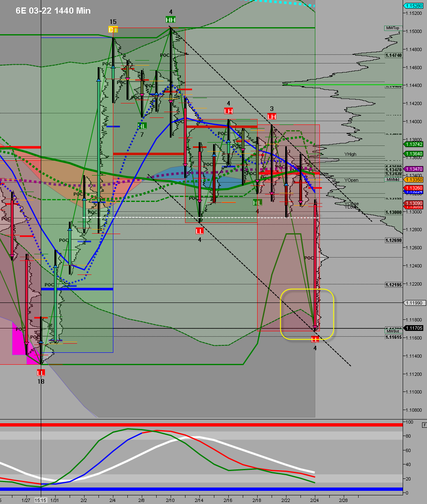Image resolution: width=427 pixels, height=504 pixels.
Task: Click the 1/31 date label
Action: pos(54,500)
